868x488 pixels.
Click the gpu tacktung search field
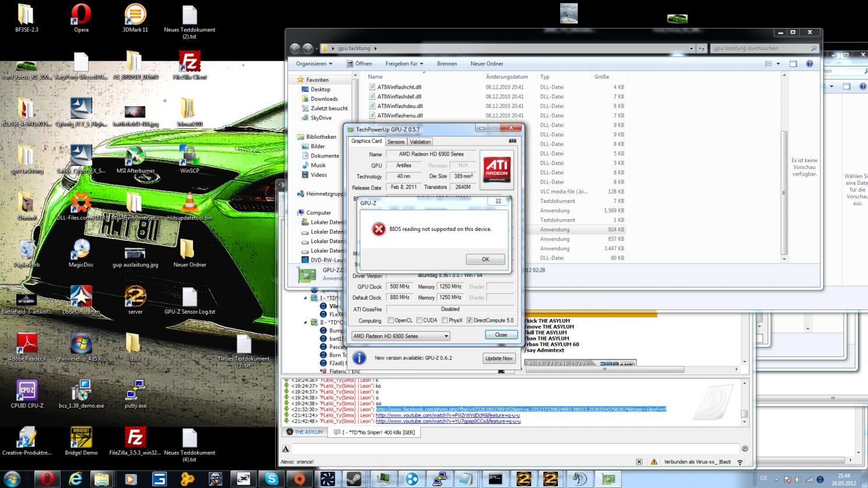[x=764, y=48]
